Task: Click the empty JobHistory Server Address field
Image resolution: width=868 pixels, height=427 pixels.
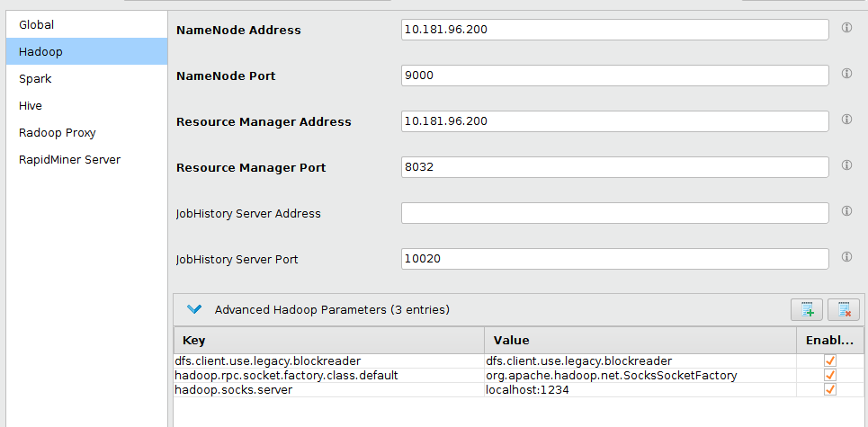Action: (614, 213)
